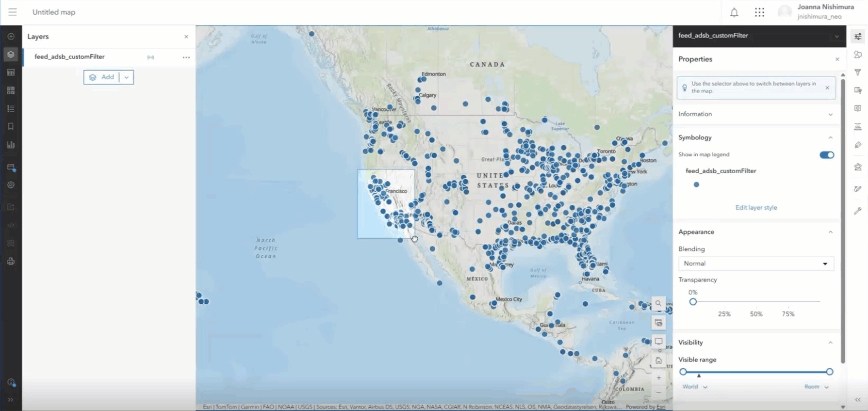This screenshot has height=411, width=868.
Task: Click the Print icon in left toolbar
Action: point(11,261)
